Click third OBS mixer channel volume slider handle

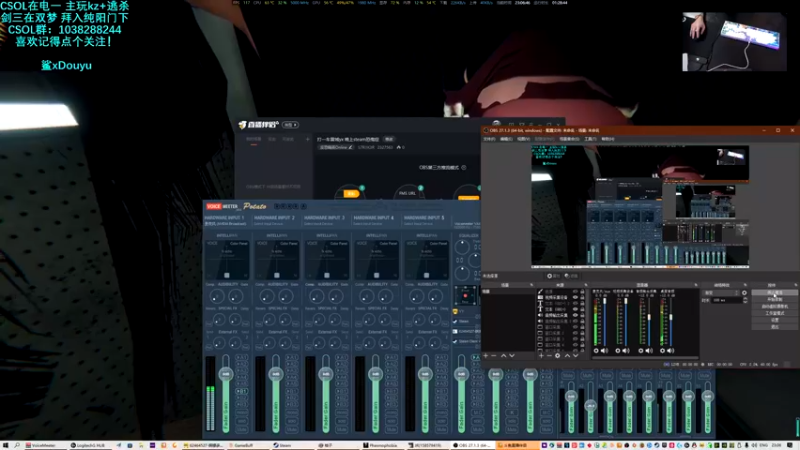[x=649, y=317]
